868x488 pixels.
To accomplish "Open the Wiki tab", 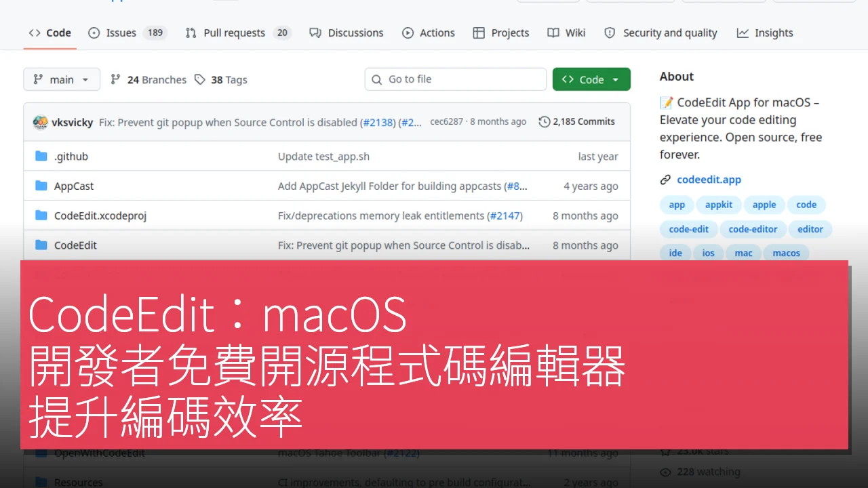I will [x=566, y=33].
